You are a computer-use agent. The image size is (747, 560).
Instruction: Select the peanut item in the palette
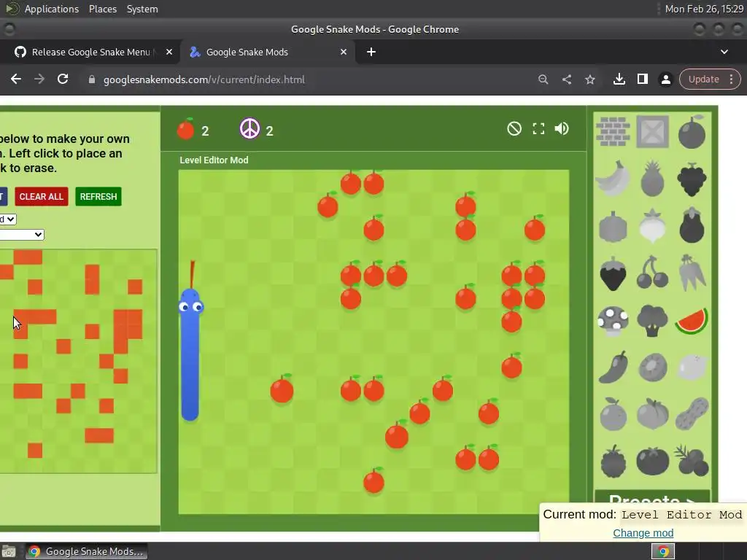coord(692,414)
